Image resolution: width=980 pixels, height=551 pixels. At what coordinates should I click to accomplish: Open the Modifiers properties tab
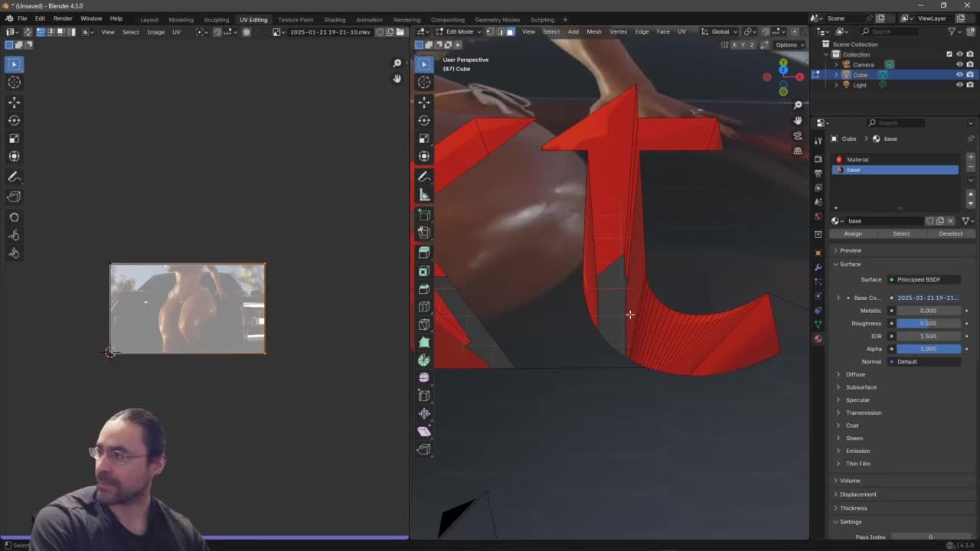pyautogui.click(x=818, y=266)
